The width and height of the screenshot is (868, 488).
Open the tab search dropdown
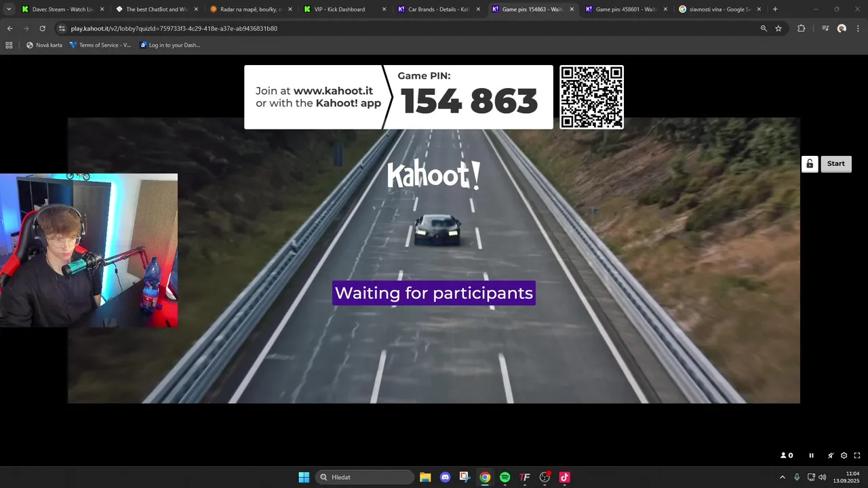tap(9, 9)
